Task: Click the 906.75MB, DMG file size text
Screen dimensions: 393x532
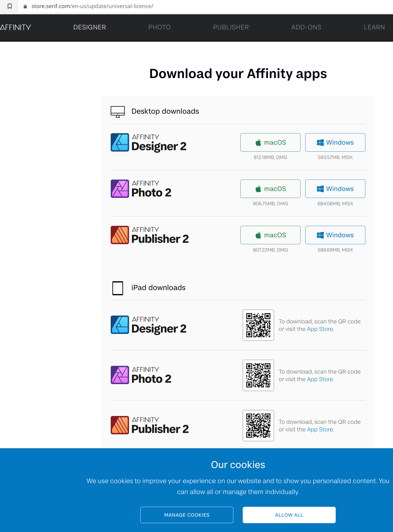Action: click(270, 204)
